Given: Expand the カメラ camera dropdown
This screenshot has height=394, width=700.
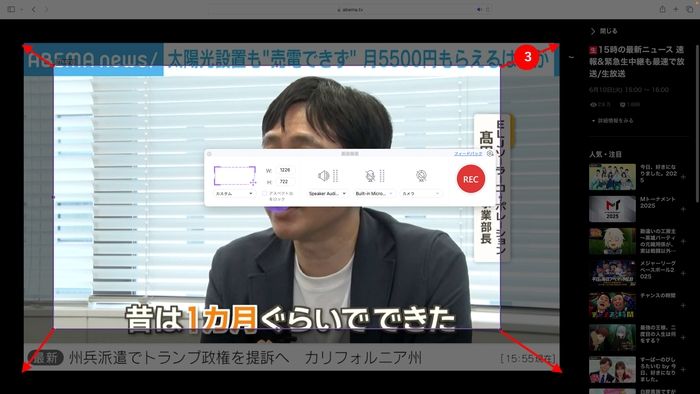Looking at the screenshot, I should (421, 194).
